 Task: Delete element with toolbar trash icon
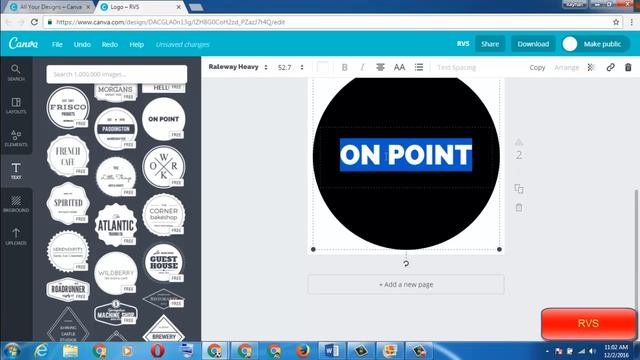point(628,67)
